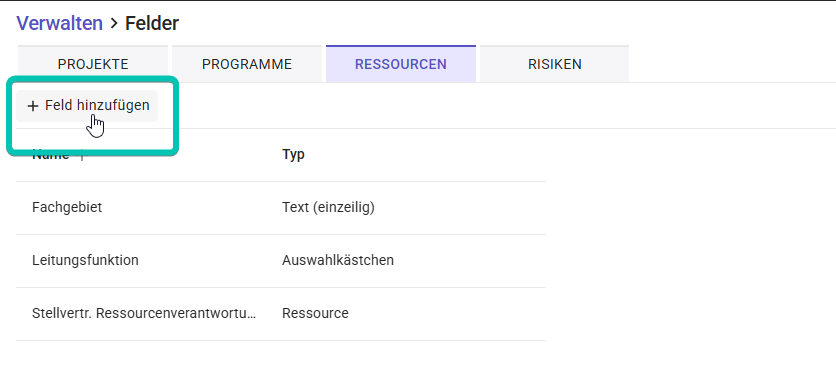Click the sort arrow beside Name column
This screenshot has width=836, height=365.
[x=82, y=155]
